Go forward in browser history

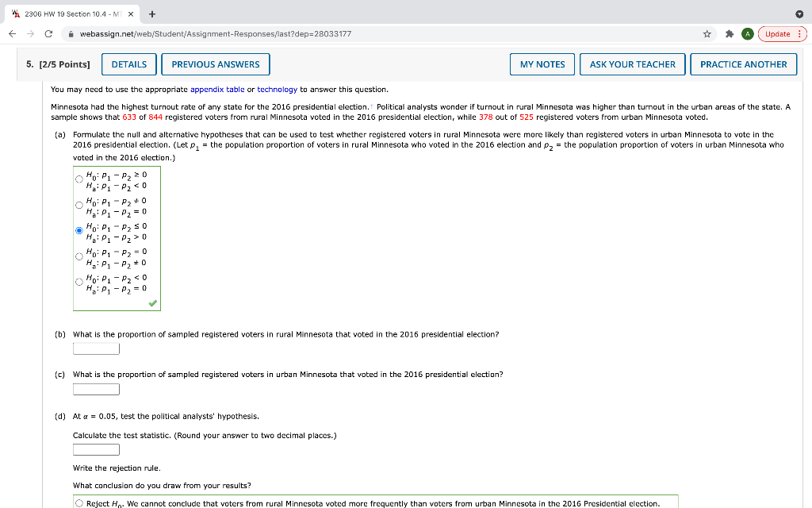click(x=31, y=33)
